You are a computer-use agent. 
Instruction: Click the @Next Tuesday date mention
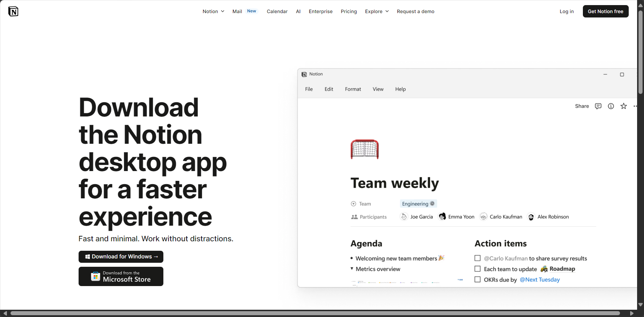[540, 280]
